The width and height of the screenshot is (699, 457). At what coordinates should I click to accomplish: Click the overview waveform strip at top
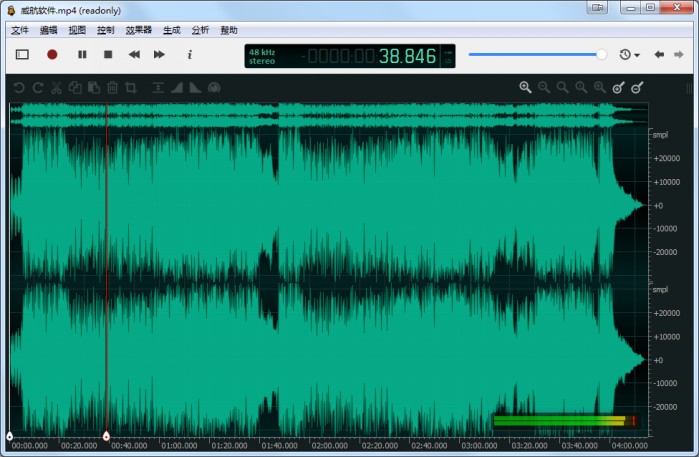coord(329,115)
